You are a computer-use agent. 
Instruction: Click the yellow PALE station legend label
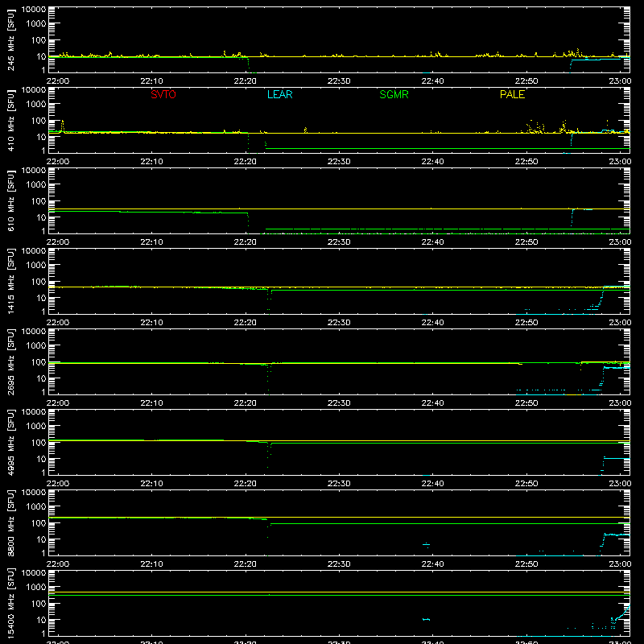point(512,94)
